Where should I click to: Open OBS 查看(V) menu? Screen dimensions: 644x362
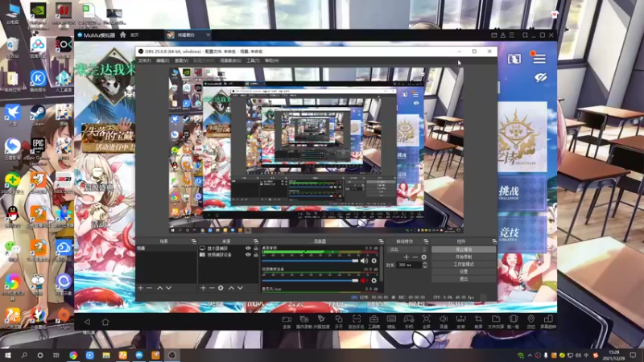tap(182, 61)
